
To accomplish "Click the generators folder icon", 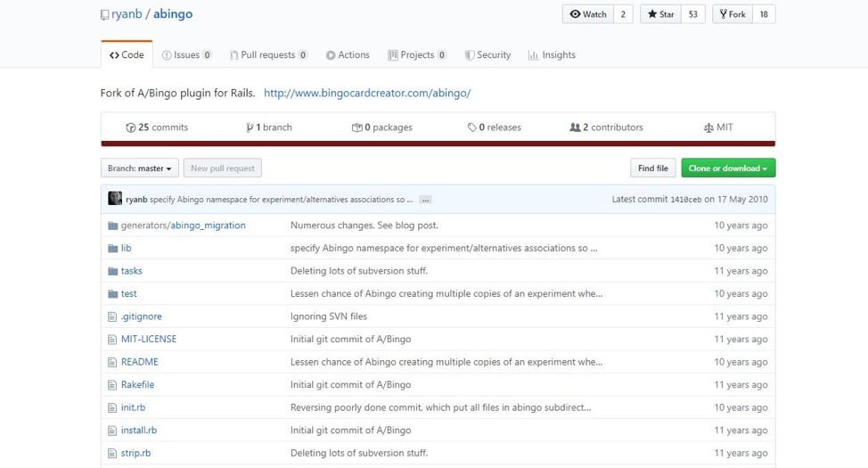I will pyautogui.click(x=113, y=226).
